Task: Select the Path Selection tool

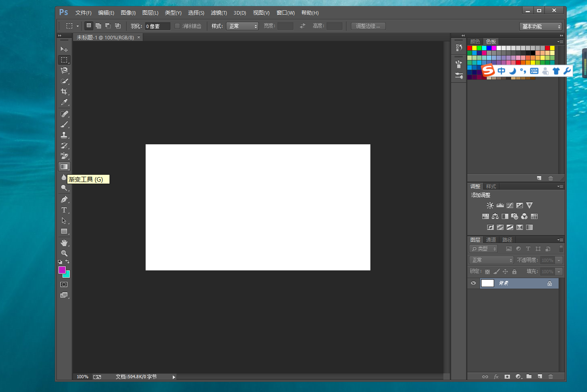Action: point(64,221)
